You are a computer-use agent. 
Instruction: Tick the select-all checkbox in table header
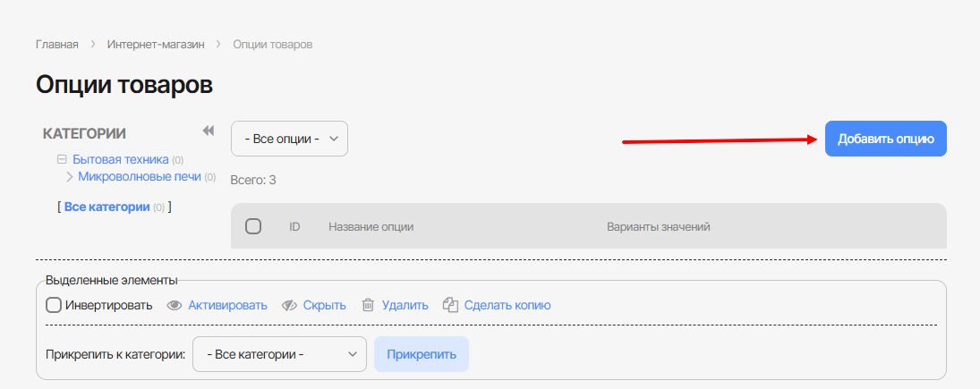click(253, 226)
